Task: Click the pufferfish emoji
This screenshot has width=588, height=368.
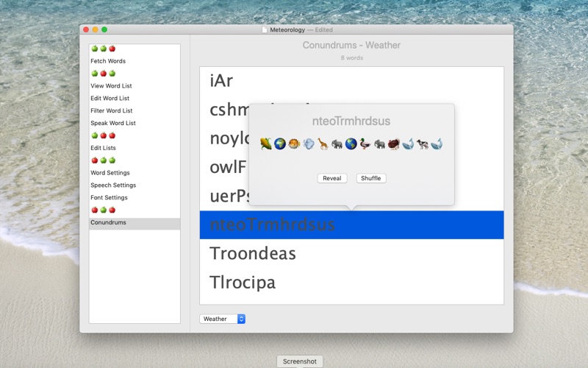Action: click(294, 144)
